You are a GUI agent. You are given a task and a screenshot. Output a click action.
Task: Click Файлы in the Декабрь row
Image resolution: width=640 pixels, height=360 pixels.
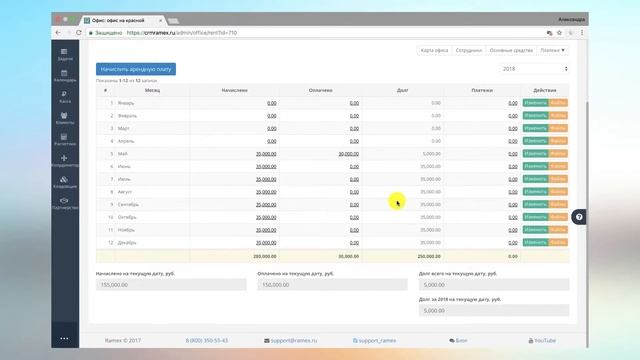[x=558, y=242]
